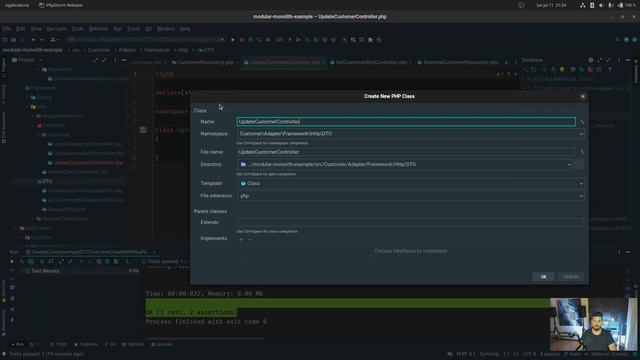
Task: Select the Test Results row
Action: (45, 271)
